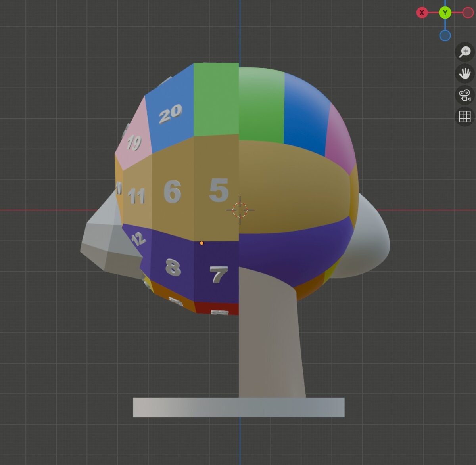
Task: Toggle perspective/orthographic with the grid icon
Action: click(464, 117)
